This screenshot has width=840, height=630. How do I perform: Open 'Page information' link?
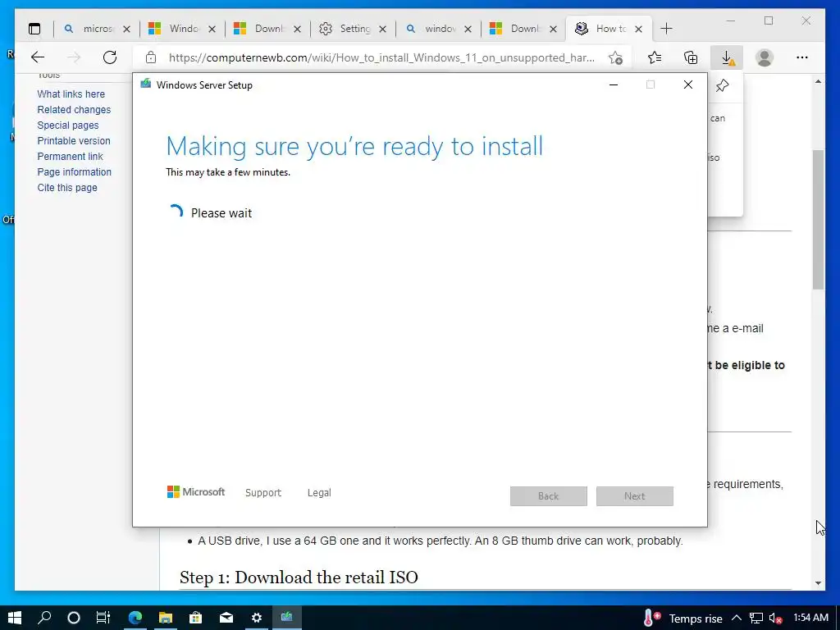pos(74,172)
